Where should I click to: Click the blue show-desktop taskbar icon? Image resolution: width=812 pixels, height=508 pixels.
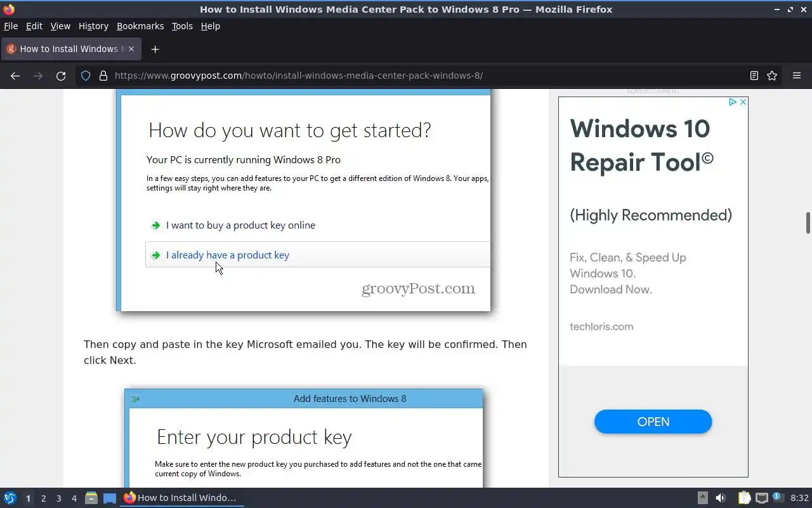pos(110,498)
